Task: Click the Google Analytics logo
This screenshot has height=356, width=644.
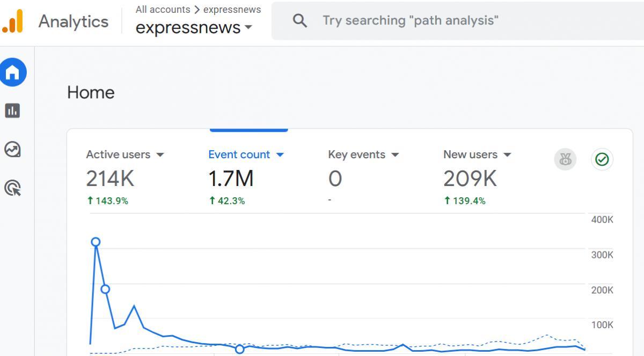Action: coord(13,21)
